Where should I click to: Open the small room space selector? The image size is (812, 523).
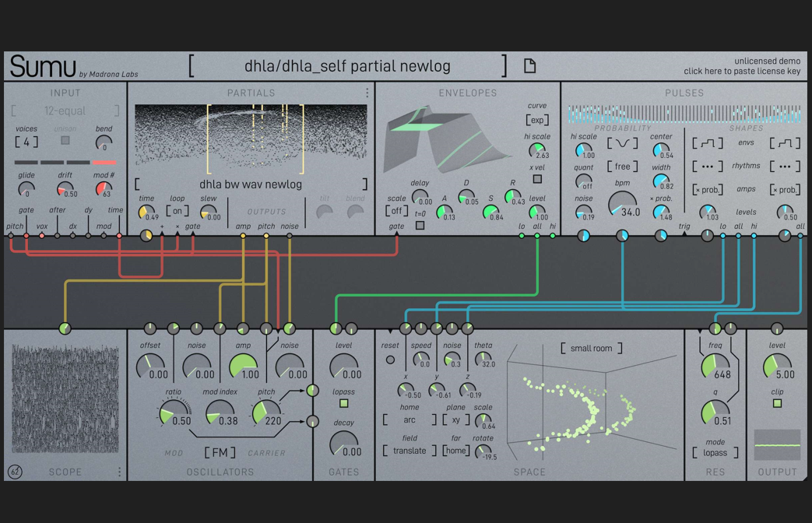point(592,349)
